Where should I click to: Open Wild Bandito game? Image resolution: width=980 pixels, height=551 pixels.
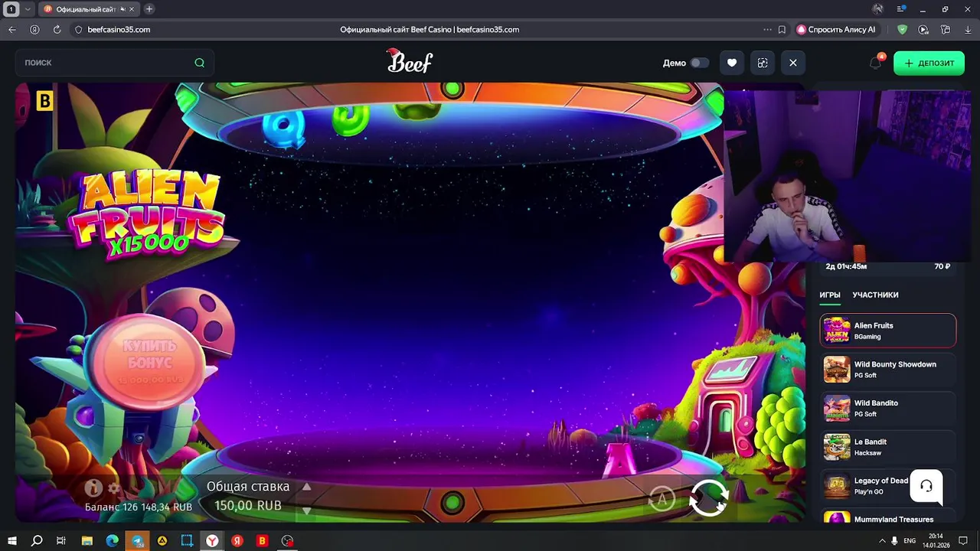click(888, 408)
